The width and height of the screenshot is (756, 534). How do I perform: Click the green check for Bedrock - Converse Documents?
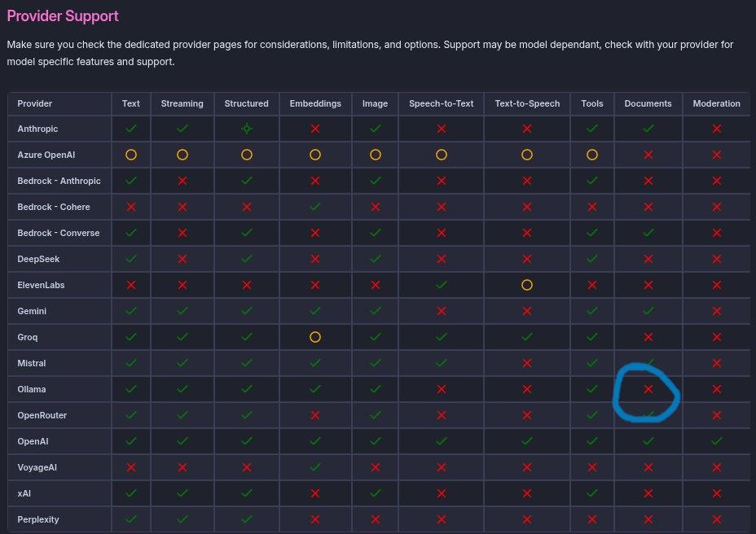point(648,233)
